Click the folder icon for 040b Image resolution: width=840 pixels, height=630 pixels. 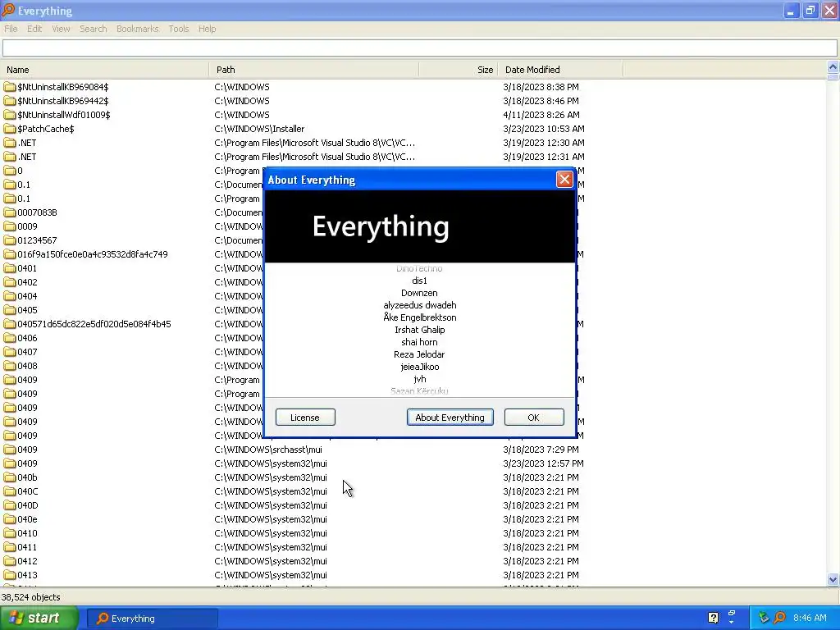(10, 477)
